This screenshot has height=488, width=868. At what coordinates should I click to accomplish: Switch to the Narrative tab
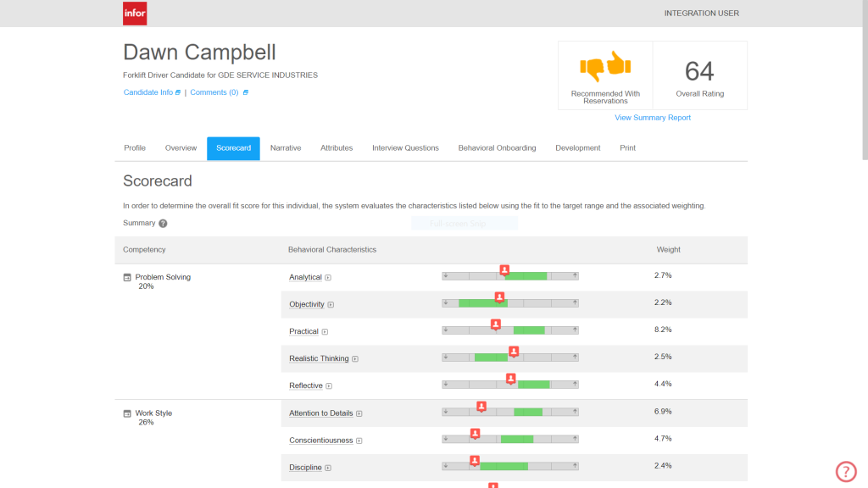tap(286, 147)
